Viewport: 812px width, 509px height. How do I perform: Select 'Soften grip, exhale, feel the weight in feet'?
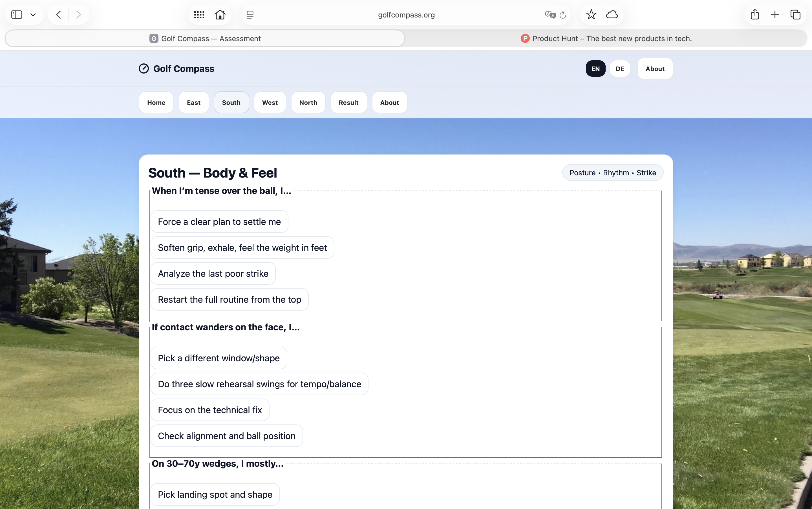[x=242, y=247]
